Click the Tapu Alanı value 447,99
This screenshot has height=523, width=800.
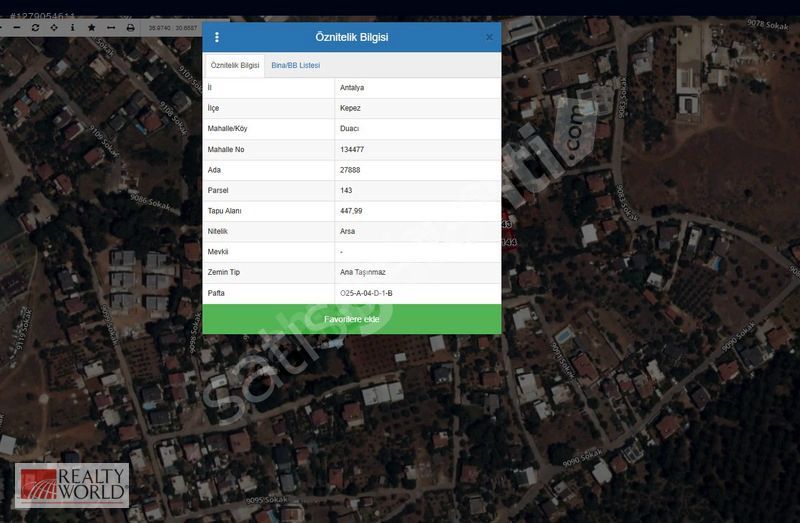tap(351, 211)
